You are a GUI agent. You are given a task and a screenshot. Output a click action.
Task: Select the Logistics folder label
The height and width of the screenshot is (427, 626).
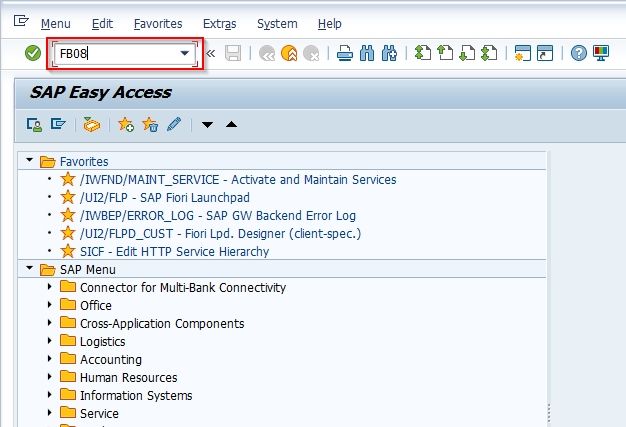[103, 342]
